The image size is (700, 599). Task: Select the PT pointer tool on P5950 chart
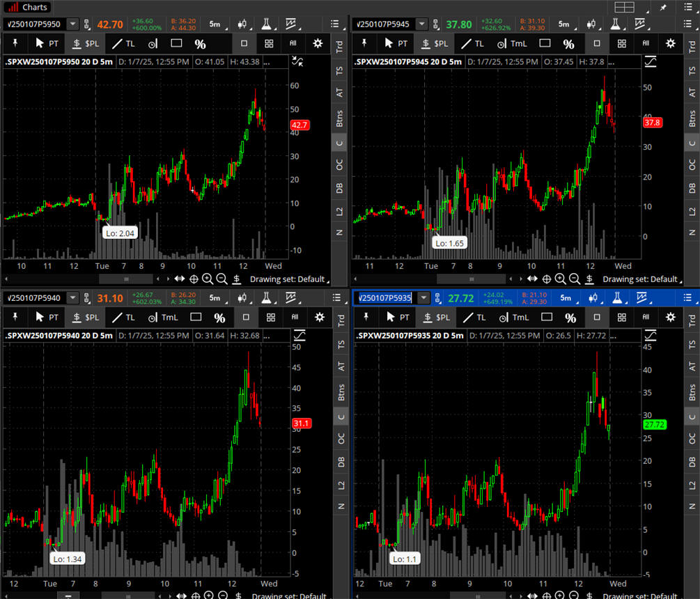47,43
